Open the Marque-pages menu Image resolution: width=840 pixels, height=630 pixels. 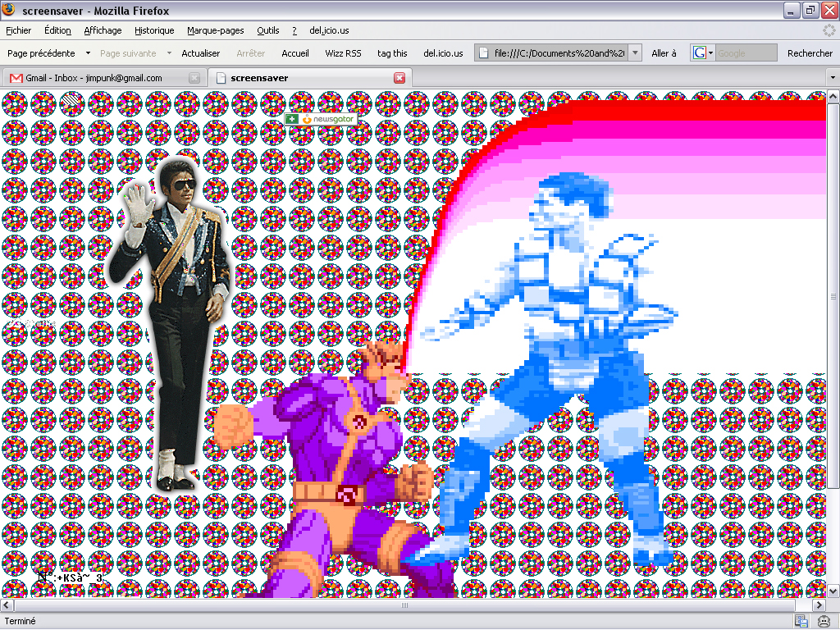point(215,30)
